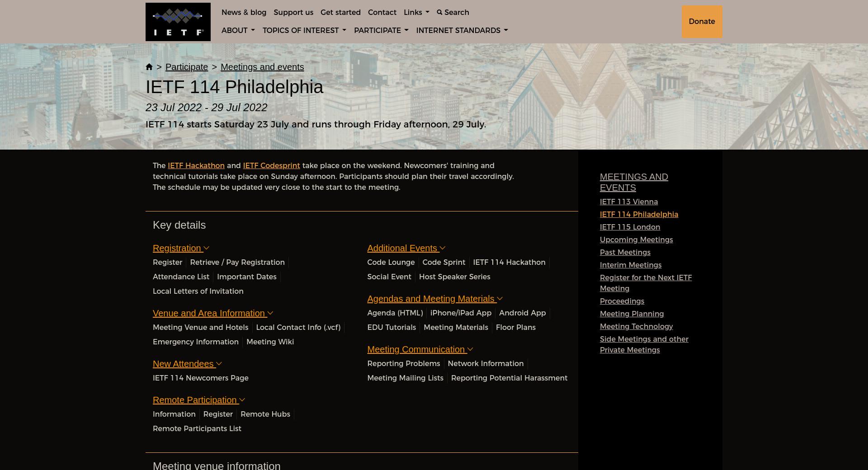Open Proceedings in sidebar

coord(622,301)
